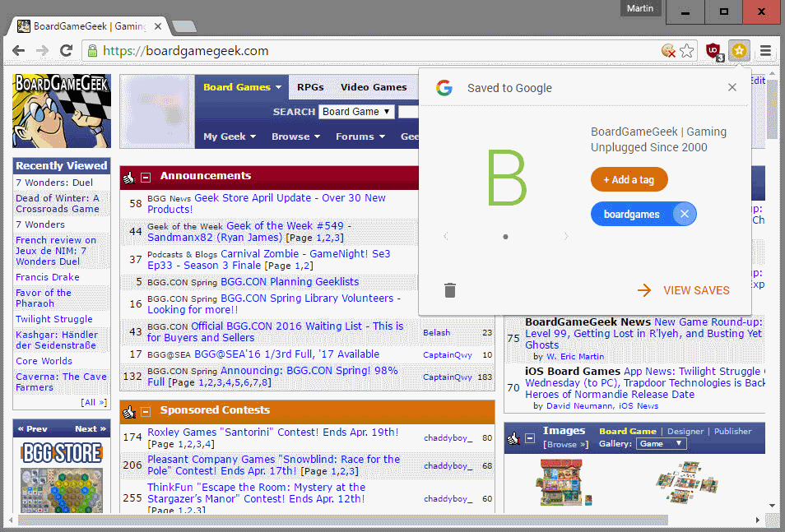The width and height of the screenshot is (785, 532).
Task: Click Prev in BGG Store widget
Action: point(33,428)
